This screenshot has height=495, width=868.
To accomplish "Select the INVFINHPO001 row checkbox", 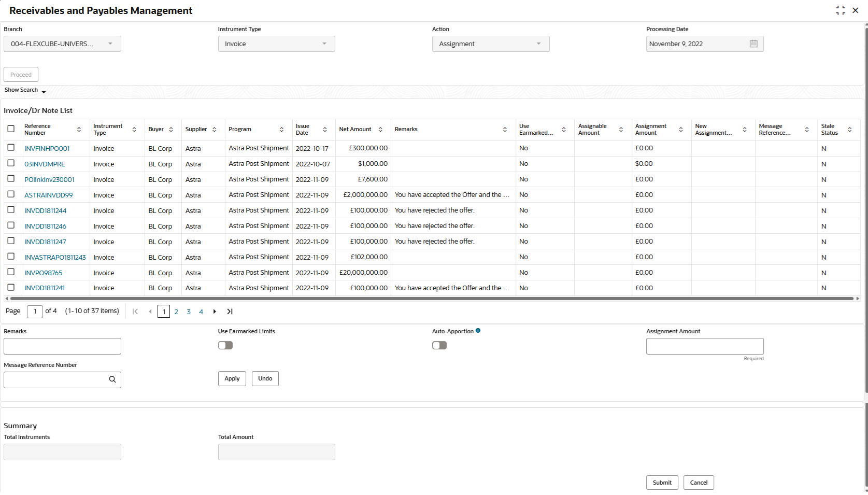I will (11, 148).
